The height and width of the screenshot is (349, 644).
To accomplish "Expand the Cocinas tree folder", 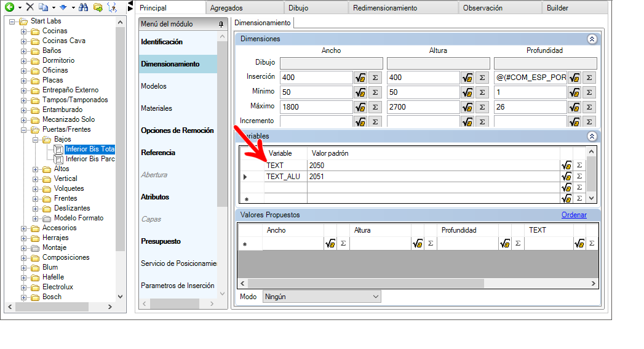I will 23,31.
